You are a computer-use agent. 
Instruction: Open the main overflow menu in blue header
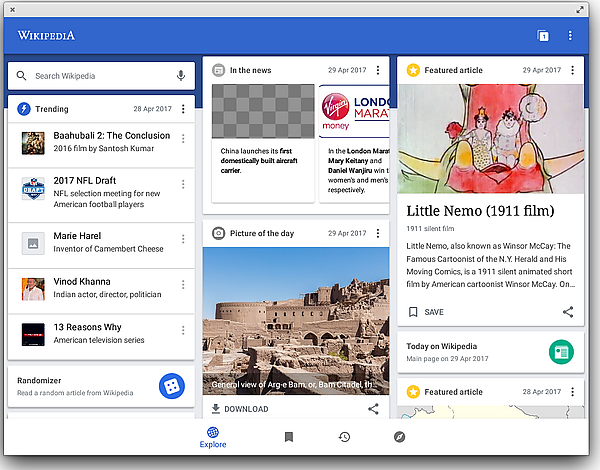pyautogui.click(x=570, y=36)
